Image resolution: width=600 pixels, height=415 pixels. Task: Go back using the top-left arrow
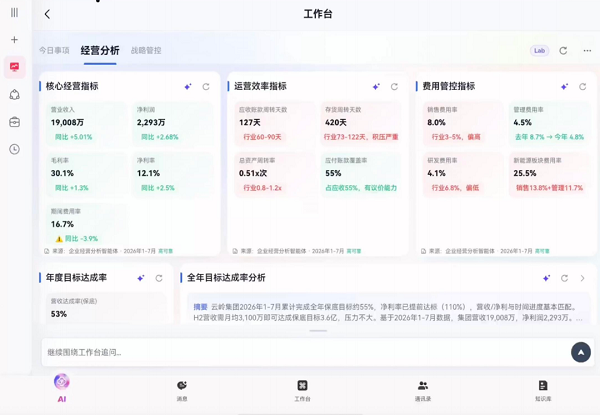coord(47,14)
